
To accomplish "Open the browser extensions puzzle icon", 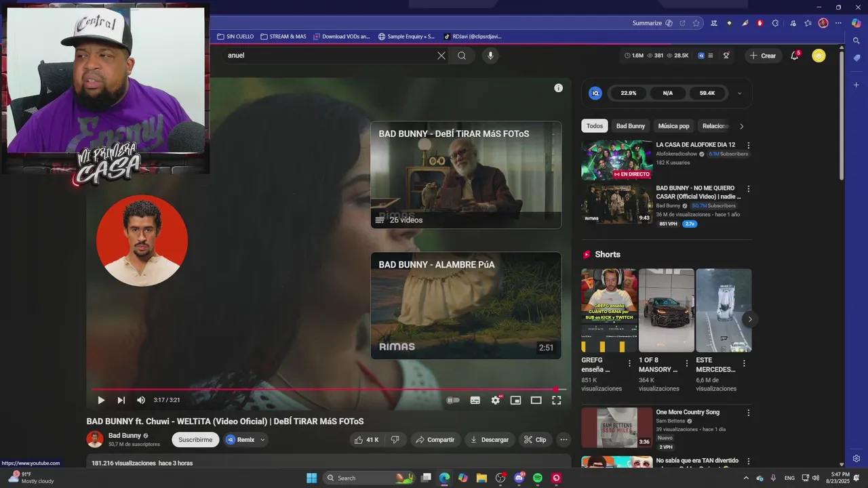I will [775, 23].
